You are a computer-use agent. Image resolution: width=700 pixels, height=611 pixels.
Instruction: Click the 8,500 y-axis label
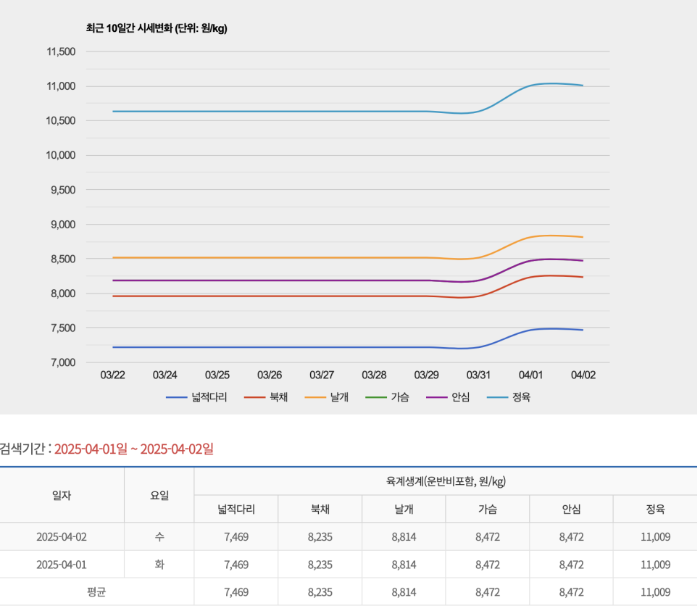point(63,259)
